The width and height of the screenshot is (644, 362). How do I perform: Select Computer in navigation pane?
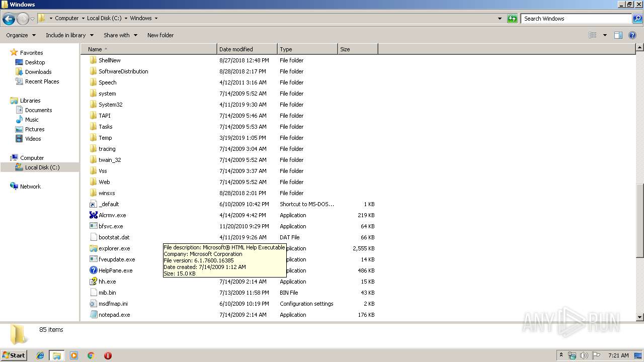point(32,158)
